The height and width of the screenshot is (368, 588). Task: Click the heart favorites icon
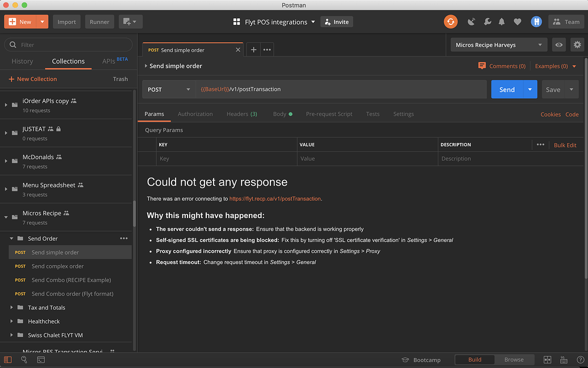click(x=518, y=21)
